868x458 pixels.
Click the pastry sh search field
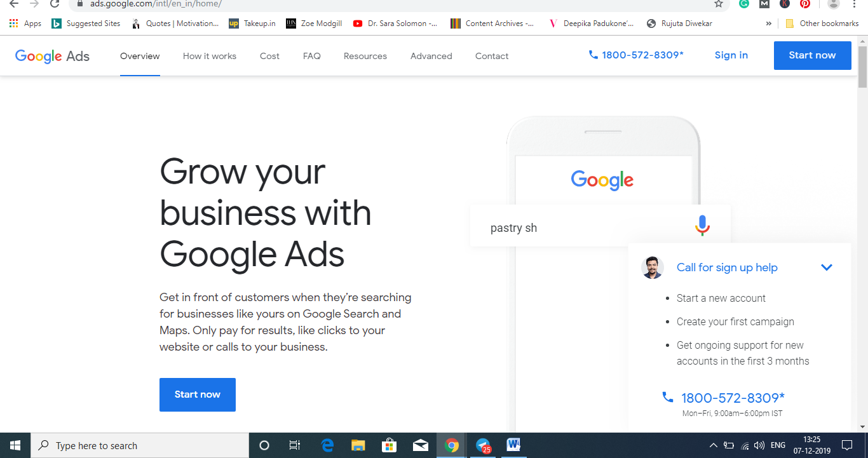click(x=600, y=226)
